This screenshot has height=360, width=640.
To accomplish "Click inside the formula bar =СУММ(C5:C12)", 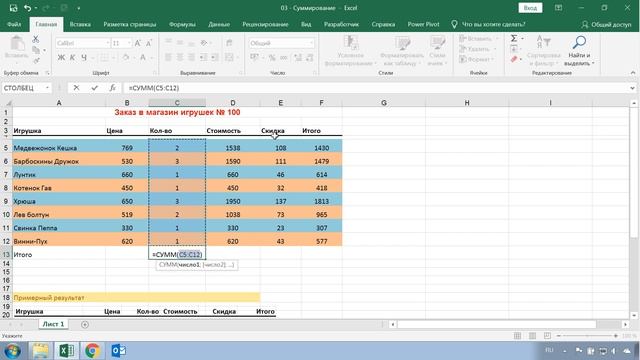I will pos(376,88).
